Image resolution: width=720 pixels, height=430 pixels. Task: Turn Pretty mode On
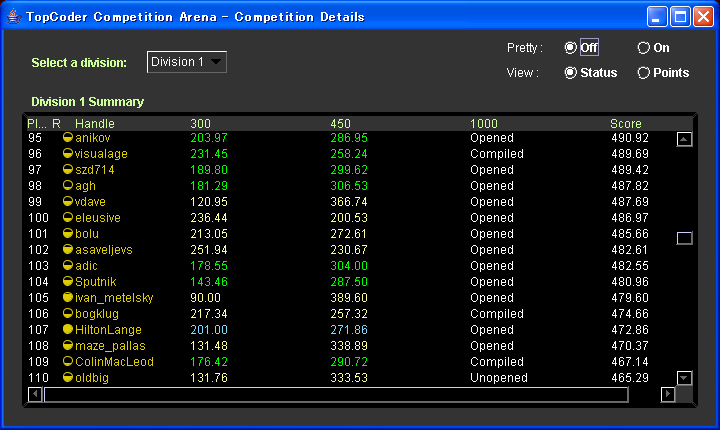pos(643,48)
